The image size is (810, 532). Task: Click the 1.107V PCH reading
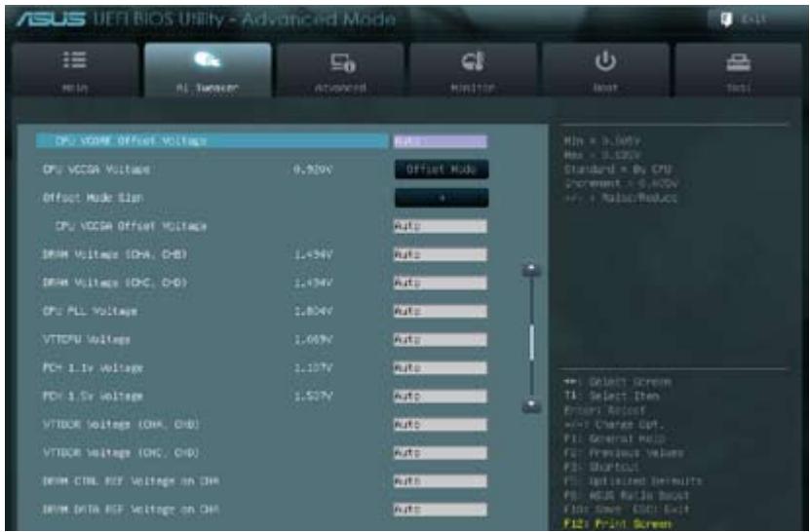pos(313,368)
